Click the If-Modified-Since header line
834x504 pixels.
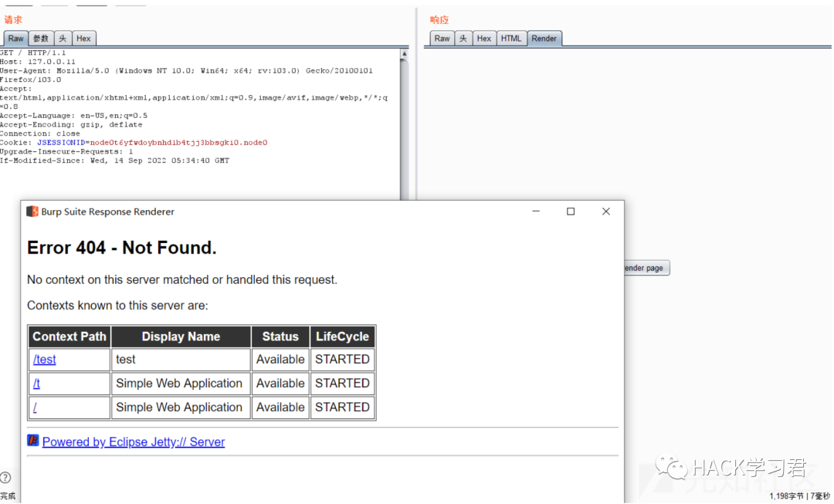115,161
